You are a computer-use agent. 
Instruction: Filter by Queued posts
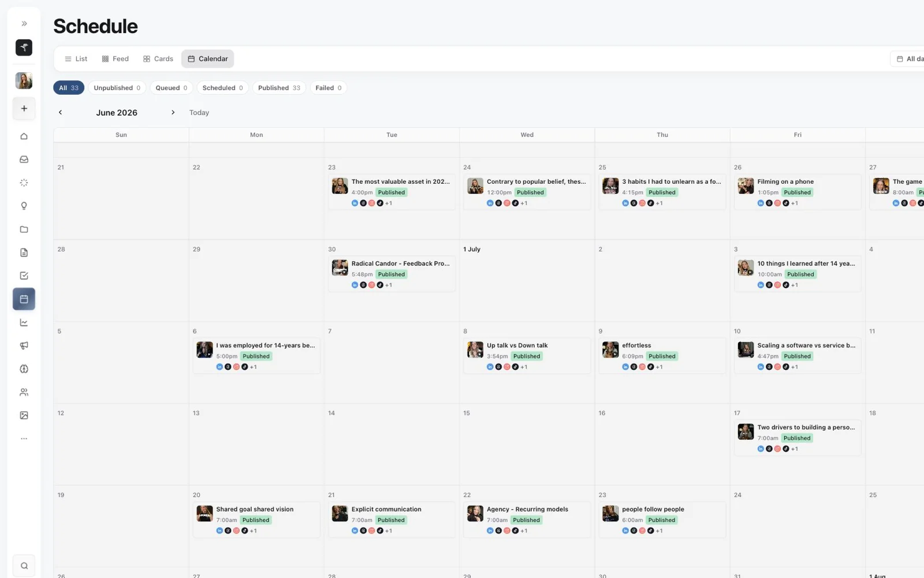click(x=172, y=88)
